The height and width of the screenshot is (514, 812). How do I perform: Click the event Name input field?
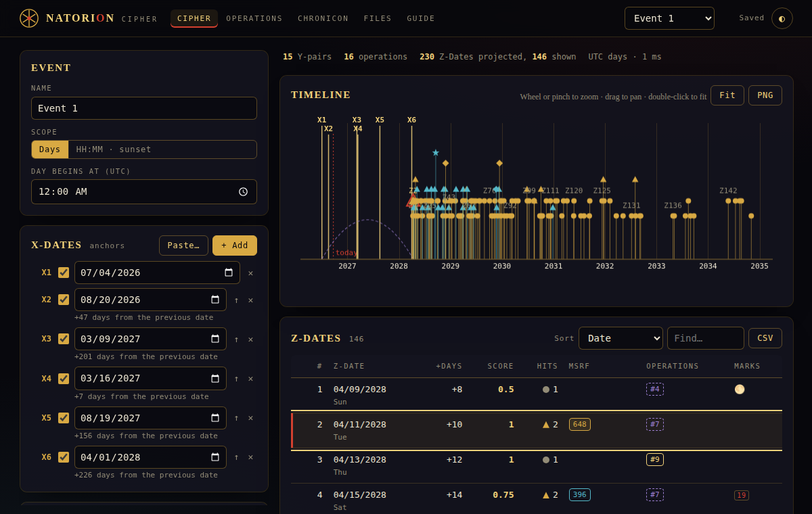click(144, 108)
